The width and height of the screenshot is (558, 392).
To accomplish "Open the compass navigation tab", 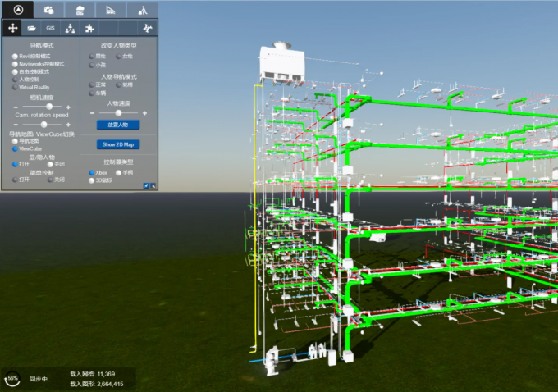I will pyautogui.click(x=18, y=10).
